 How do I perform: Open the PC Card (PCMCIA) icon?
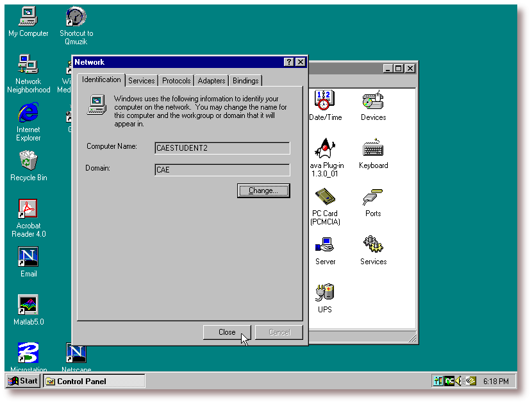click(325, 198)
